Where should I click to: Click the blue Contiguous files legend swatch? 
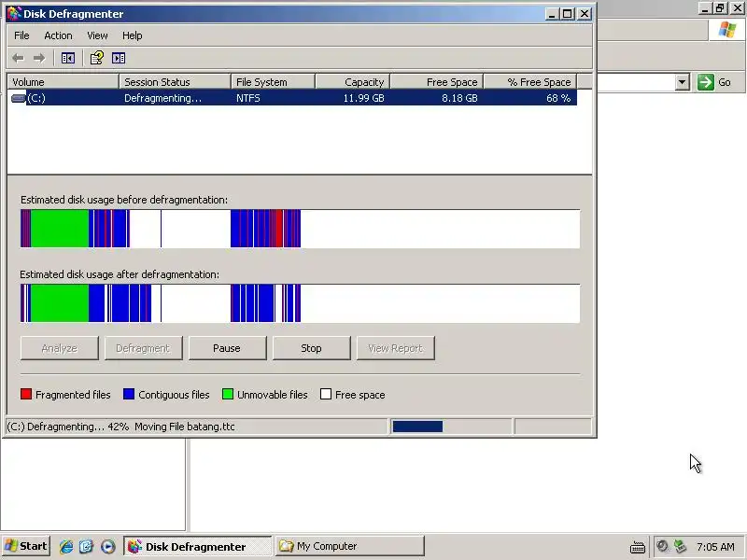click(x=129, y=394)
